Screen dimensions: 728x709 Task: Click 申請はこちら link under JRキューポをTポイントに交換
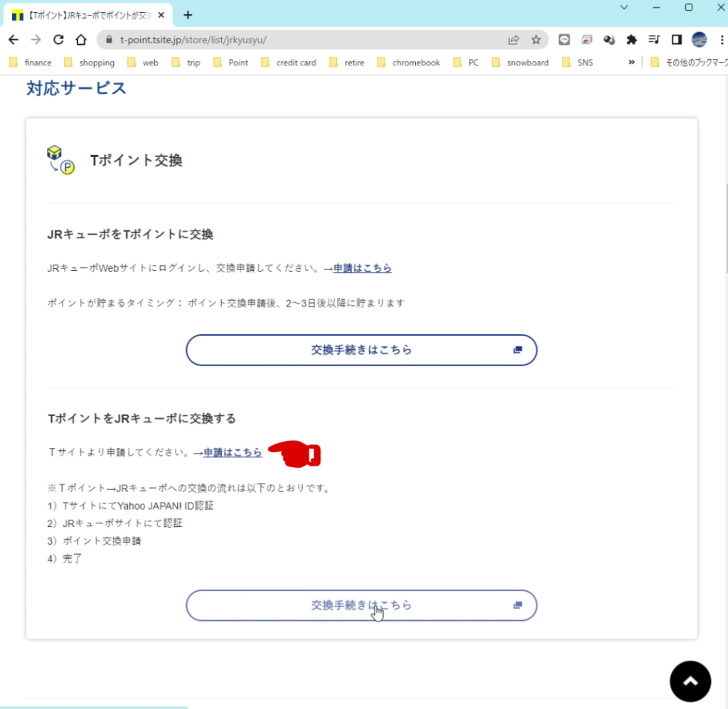click(362, 268)
